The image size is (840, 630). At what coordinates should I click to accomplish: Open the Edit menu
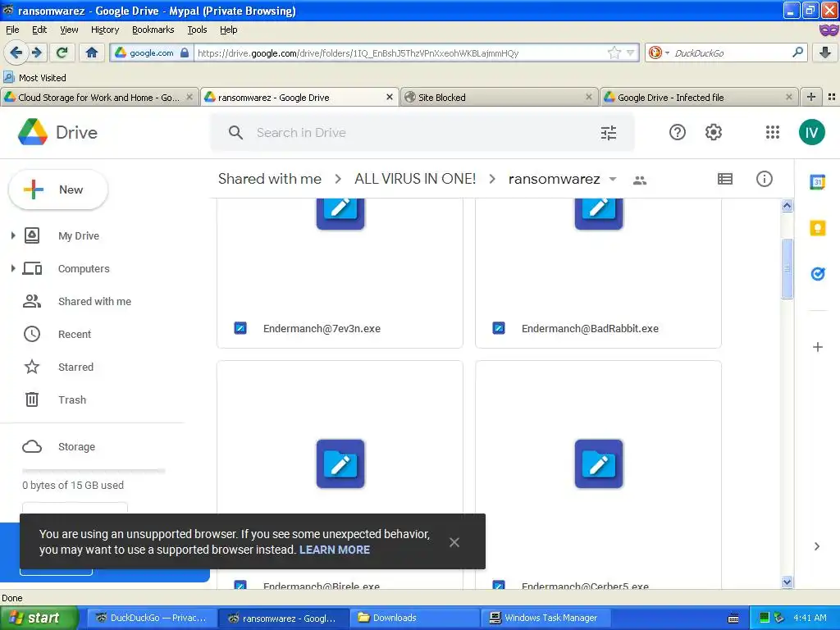[x=39, y=30]
